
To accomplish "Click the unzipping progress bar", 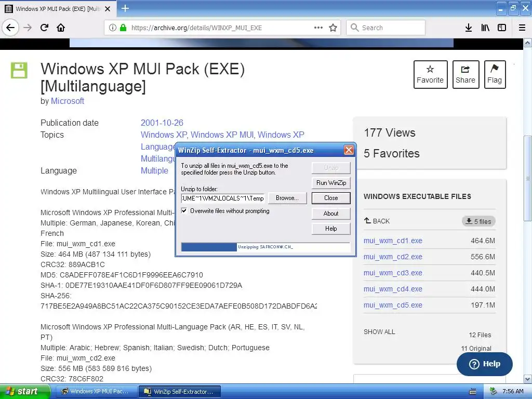I will tap(265, 247).
